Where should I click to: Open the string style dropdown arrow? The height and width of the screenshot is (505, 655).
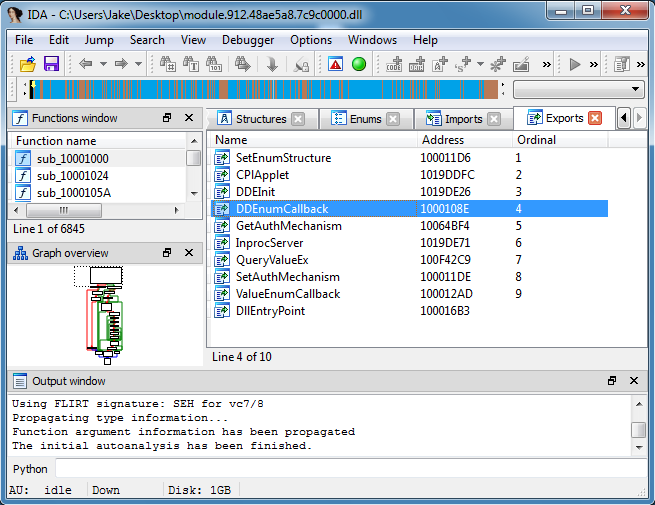tap(480, 64)
